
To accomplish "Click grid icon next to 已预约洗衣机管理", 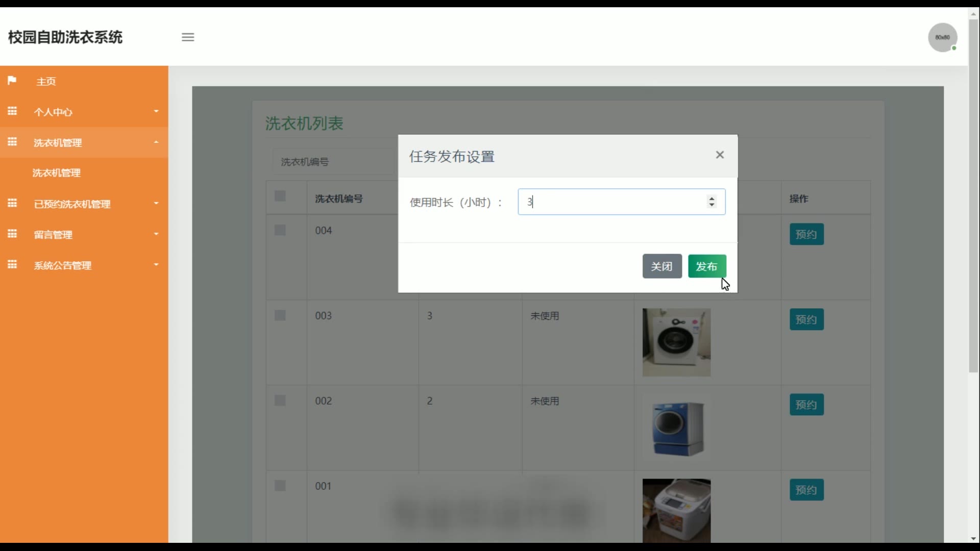I will pyautogui.click(x=12, y=204).
